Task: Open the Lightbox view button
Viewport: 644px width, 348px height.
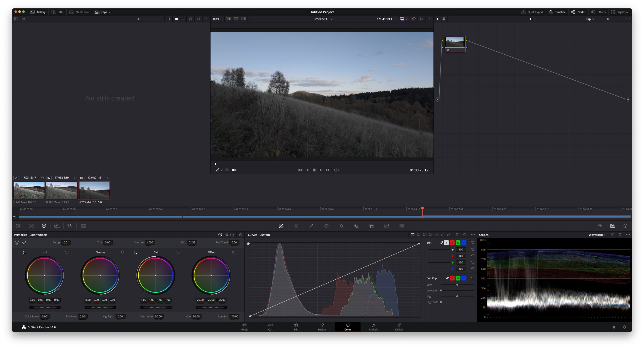Action: tap(620, 12)
